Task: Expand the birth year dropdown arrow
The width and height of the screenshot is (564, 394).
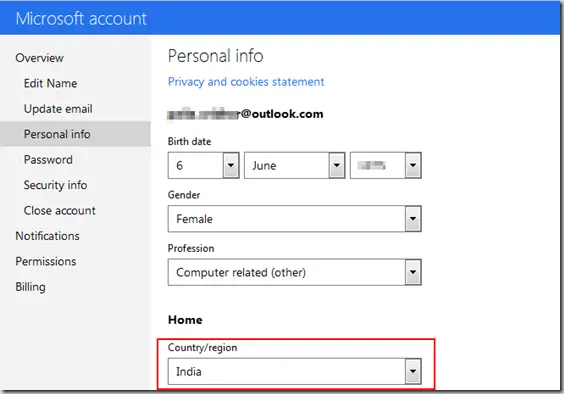Action: 413,166
